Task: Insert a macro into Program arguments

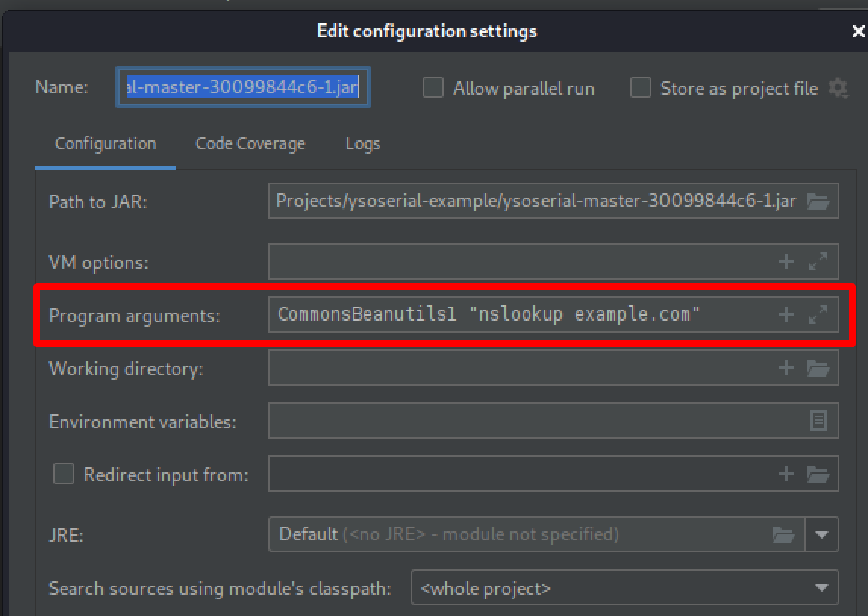Action: [x=785, y=315]
